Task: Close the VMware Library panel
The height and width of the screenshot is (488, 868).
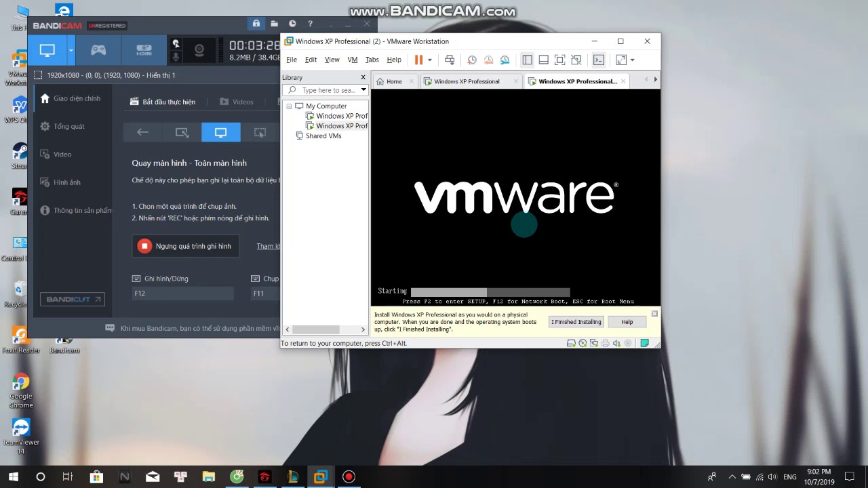Action: (x=363, y=77)
